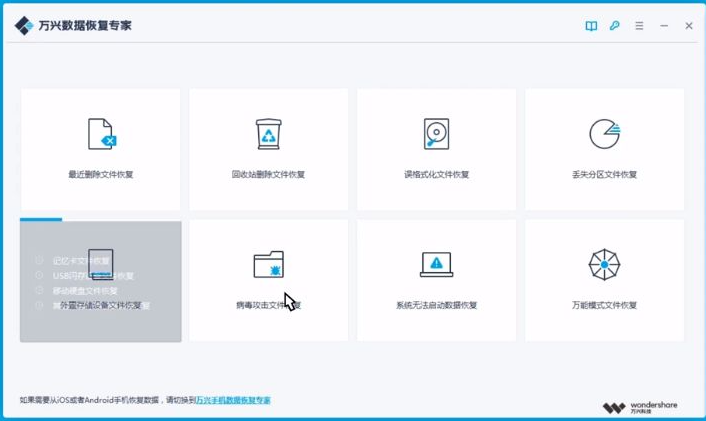
Task: Choose the 系统无法启动数据恢复 label
Action: click(x=436, y=305)
